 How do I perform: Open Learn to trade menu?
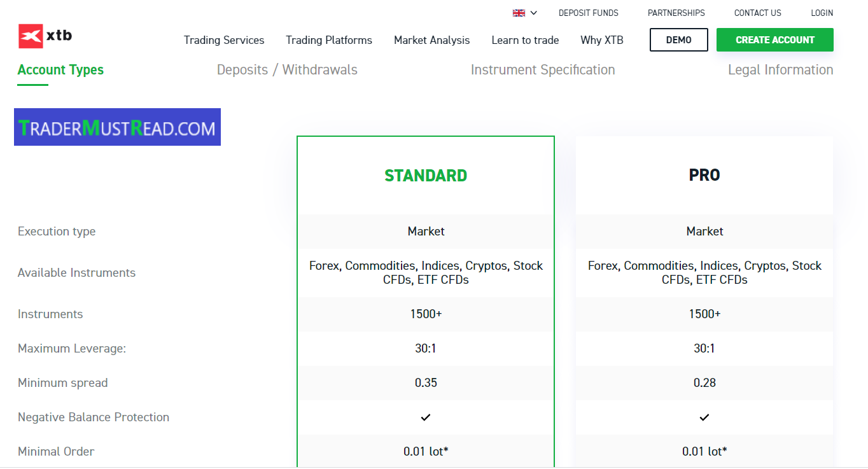coord(525,40)
